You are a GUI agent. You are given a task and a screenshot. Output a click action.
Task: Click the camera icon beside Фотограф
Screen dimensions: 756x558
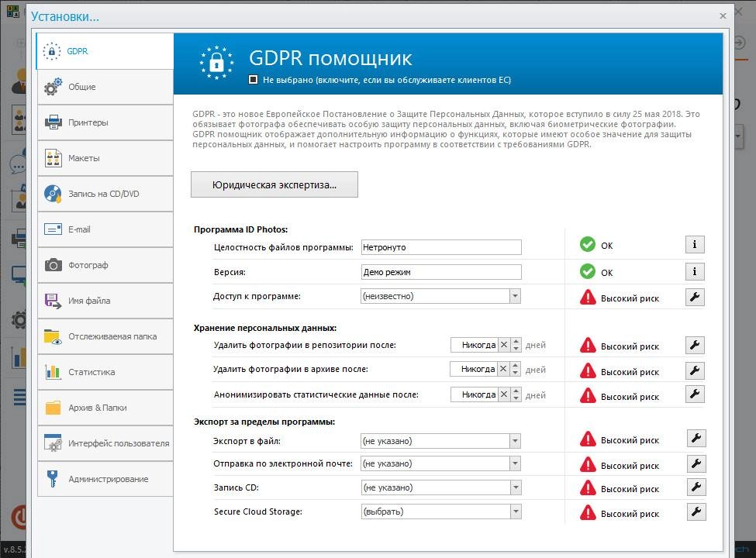pyautogui.click(x=53, y=265)
